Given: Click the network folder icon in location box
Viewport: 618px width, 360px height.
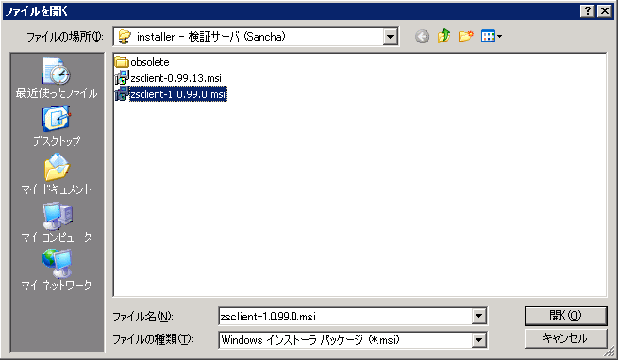Looking at the screenshot, I should pos(125,37).
